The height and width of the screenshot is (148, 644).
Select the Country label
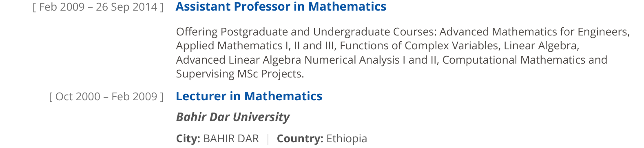(300, 139)
